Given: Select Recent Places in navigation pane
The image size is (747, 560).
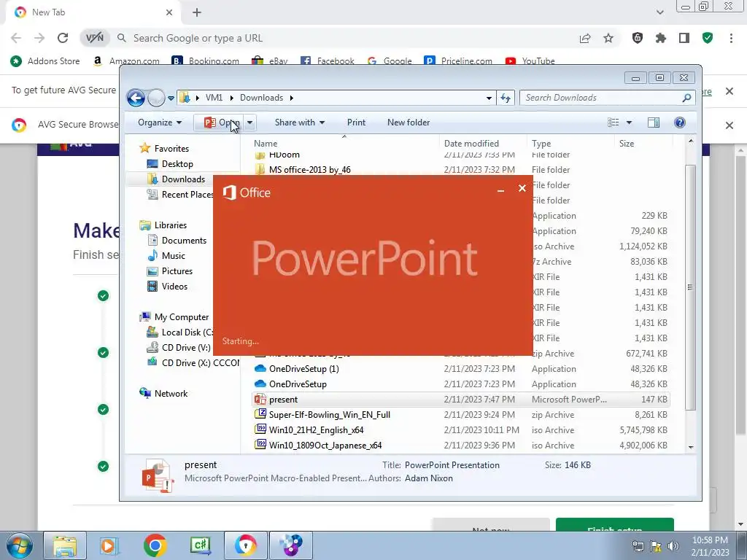Looking at the screenshot, I should coord(187,194).
